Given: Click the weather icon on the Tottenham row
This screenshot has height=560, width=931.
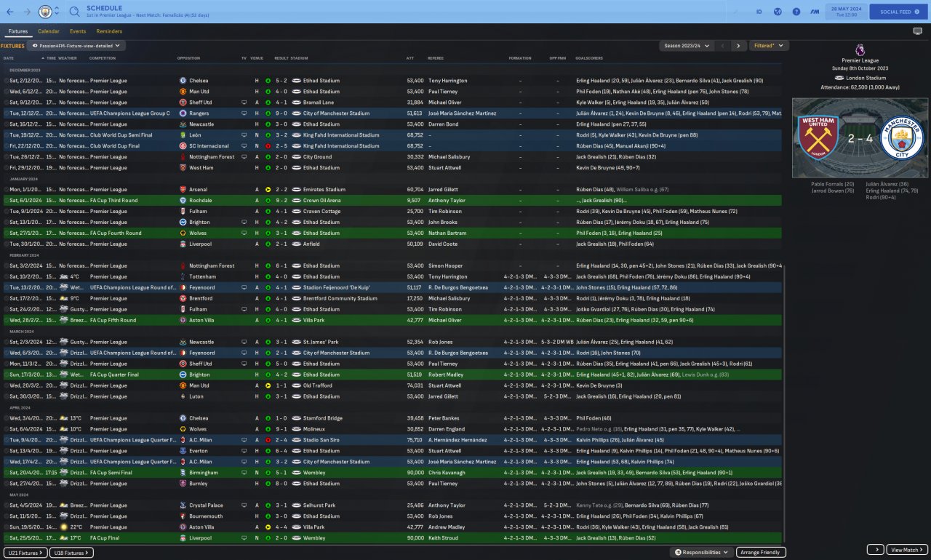Looking at the screenshot, I should [x=64, y=276].
